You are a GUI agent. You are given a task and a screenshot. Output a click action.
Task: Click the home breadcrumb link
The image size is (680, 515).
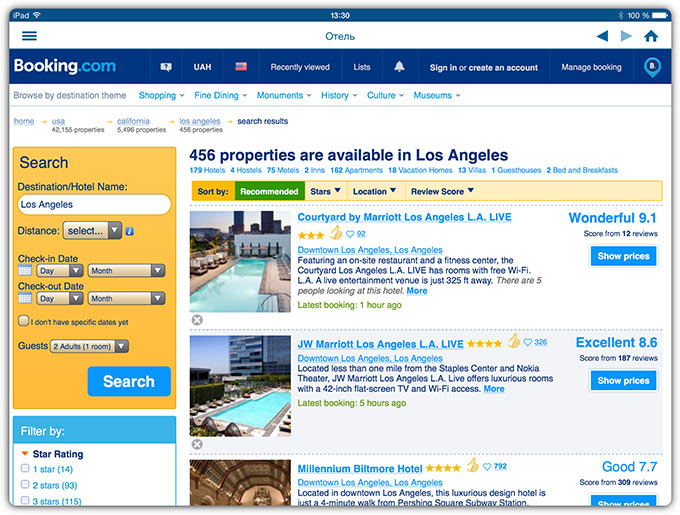[x=24, y=121]
